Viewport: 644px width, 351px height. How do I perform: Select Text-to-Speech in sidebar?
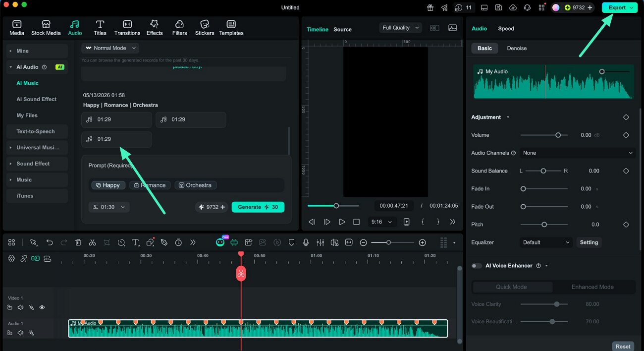37,131
